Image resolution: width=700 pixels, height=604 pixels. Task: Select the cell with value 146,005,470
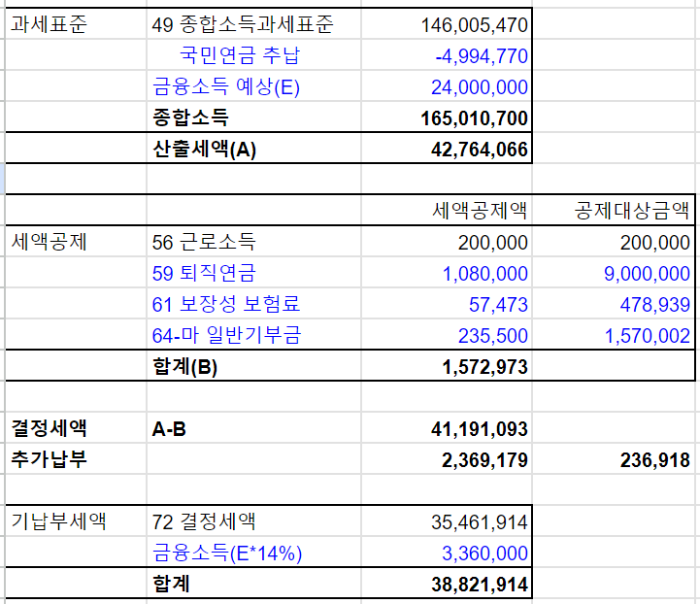click(447, 23)
